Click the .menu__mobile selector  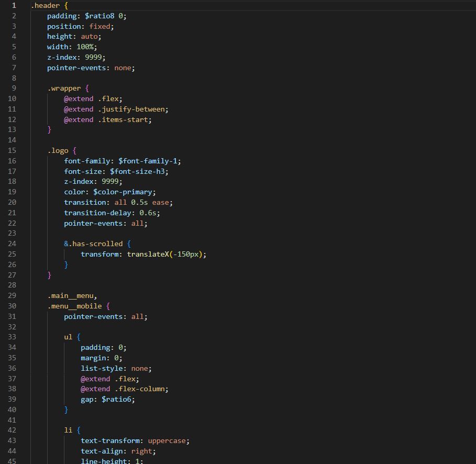tap(74, 306)
